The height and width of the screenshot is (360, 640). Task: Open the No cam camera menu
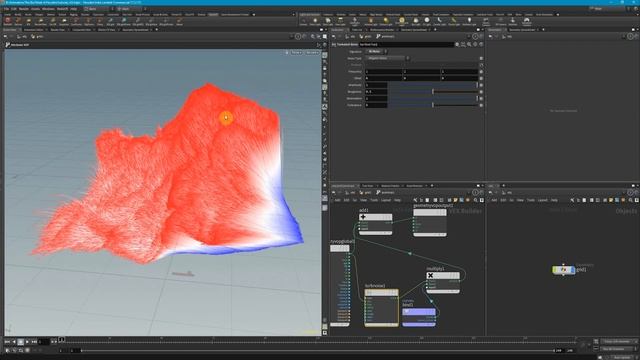pyautogui.click(x=312, y=52)
